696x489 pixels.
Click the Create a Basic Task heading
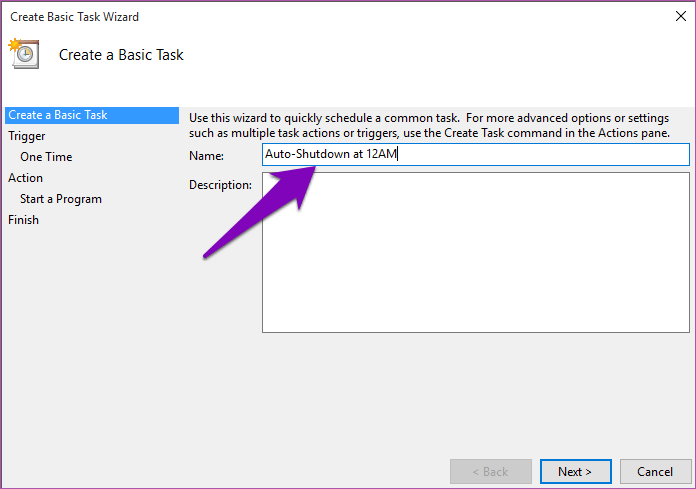121,55
